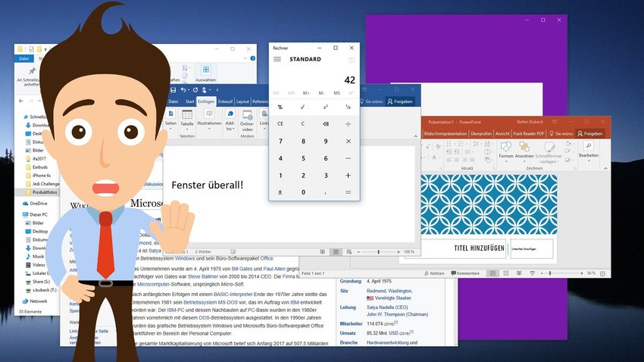Viewport: 644px width, 362px height.
Task: Click Word's redo icon
Action: pos(195,90)
